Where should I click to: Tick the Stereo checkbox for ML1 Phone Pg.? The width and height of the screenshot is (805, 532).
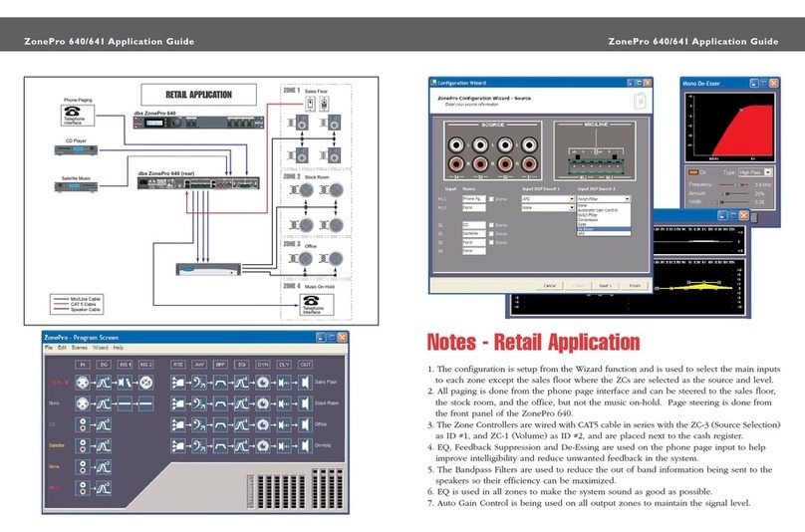click(491, 199)
